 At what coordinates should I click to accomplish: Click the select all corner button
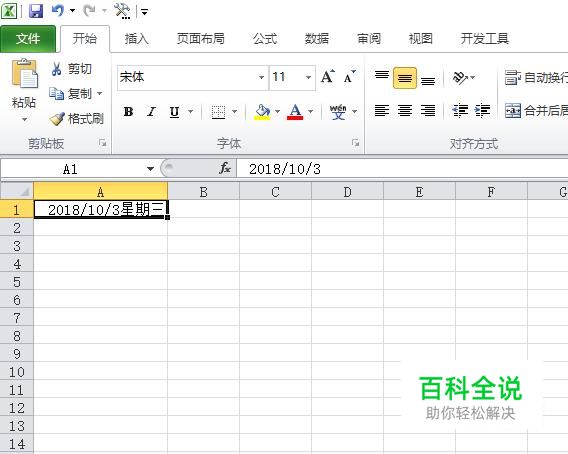click(x=17, y=191)
